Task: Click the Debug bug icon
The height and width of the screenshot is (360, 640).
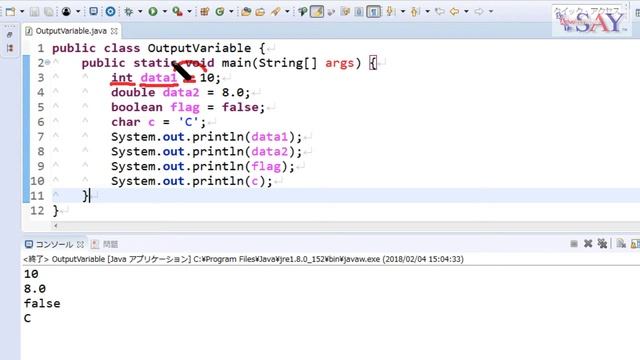Action: pyautogui.click(x=129, y=11)
